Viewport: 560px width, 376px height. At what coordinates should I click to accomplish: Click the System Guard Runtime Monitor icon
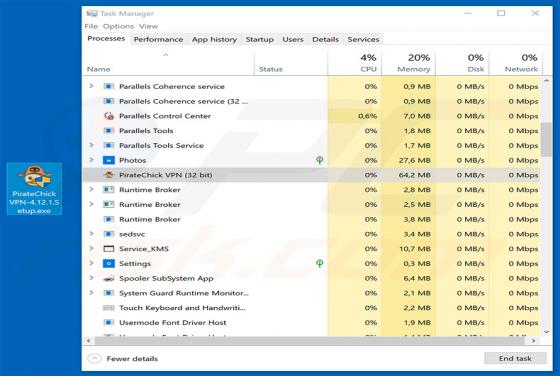[109, 293]
